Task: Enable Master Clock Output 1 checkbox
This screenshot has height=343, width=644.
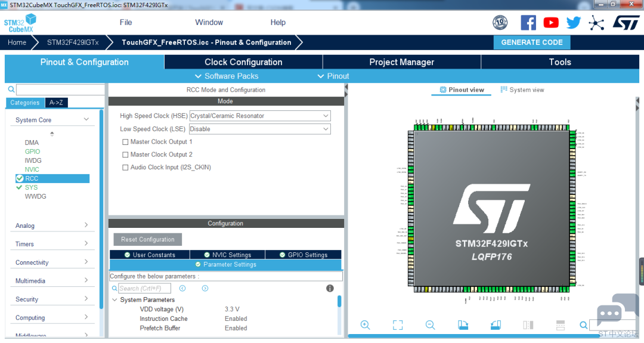Action: 125,142
